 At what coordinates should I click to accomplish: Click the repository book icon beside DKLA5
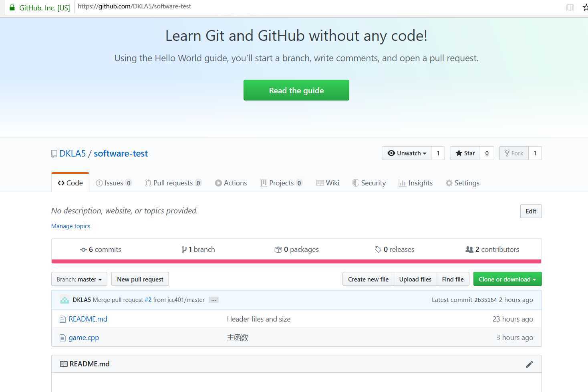pos(54,154)
